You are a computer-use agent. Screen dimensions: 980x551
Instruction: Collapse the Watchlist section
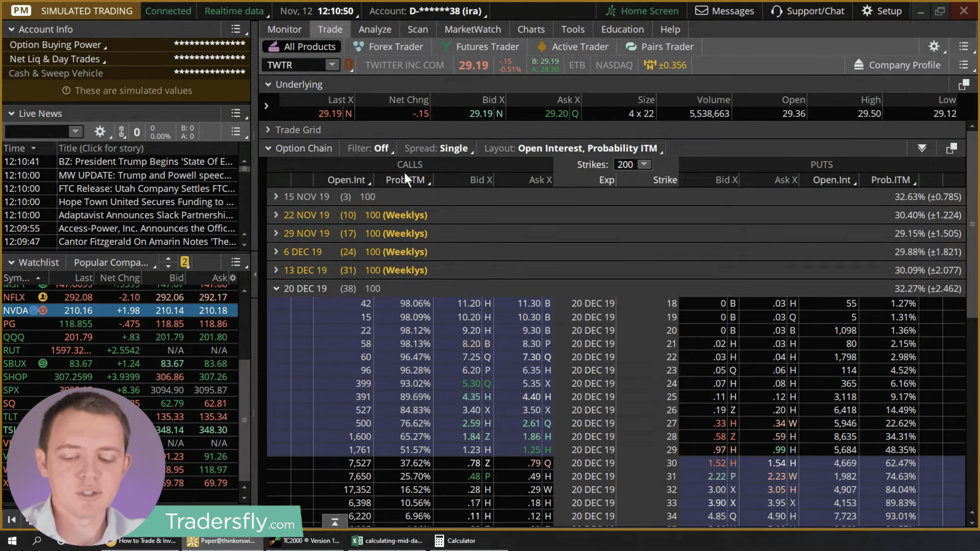point(12,262)
